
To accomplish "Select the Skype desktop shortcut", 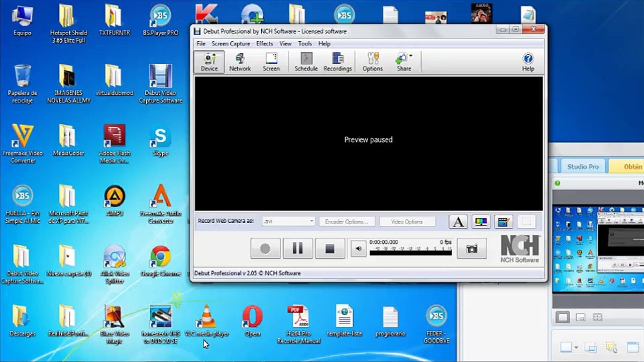I will (160, 141).
